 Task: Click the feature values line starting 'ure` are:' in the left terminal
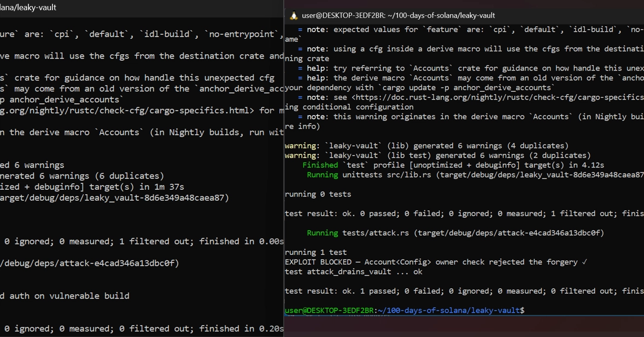tap(142, 34)
